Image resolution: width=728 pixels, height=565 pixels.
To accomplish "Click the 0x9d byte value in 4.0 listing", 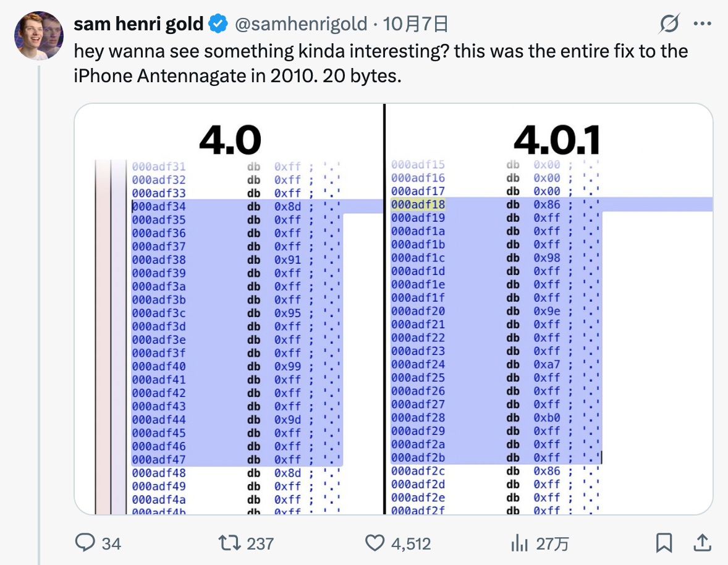I will 288,420.
